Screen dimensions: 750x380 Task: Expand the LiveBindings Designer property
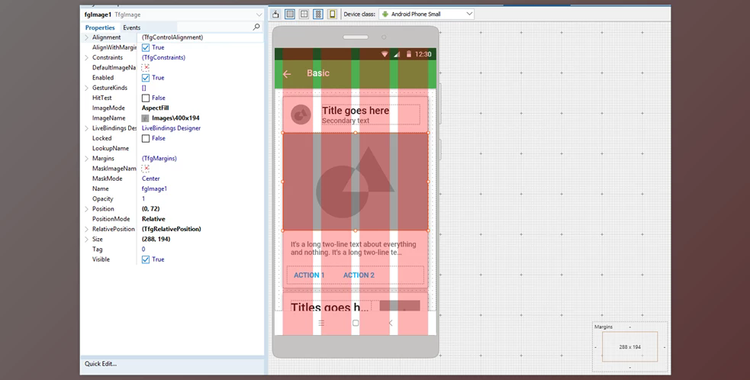pyautogui.click(x=87, y=128)
